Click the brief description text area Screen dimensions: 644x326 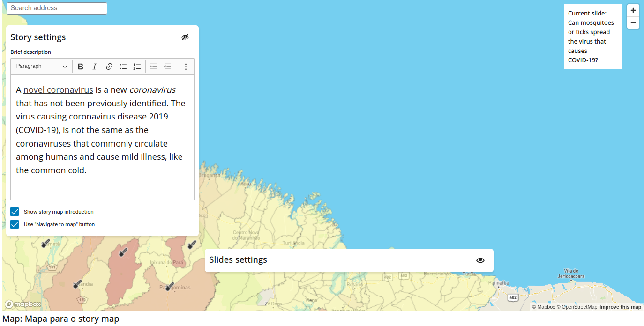(102, 137)
